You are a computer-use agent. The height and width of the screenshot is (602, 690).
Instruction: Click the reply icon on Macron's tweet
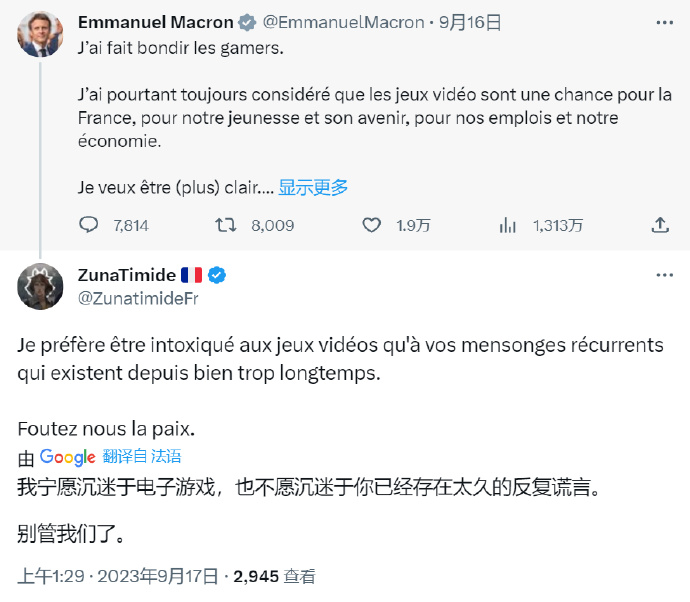coord(88,225)
